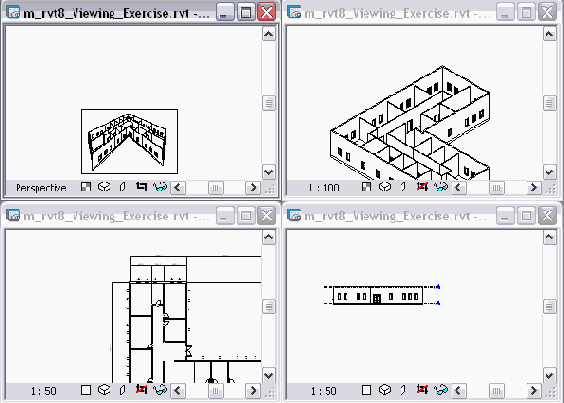Click down scroll arrow in elevation window
This screenshot has width=564, height=403.
coord(549,376)
